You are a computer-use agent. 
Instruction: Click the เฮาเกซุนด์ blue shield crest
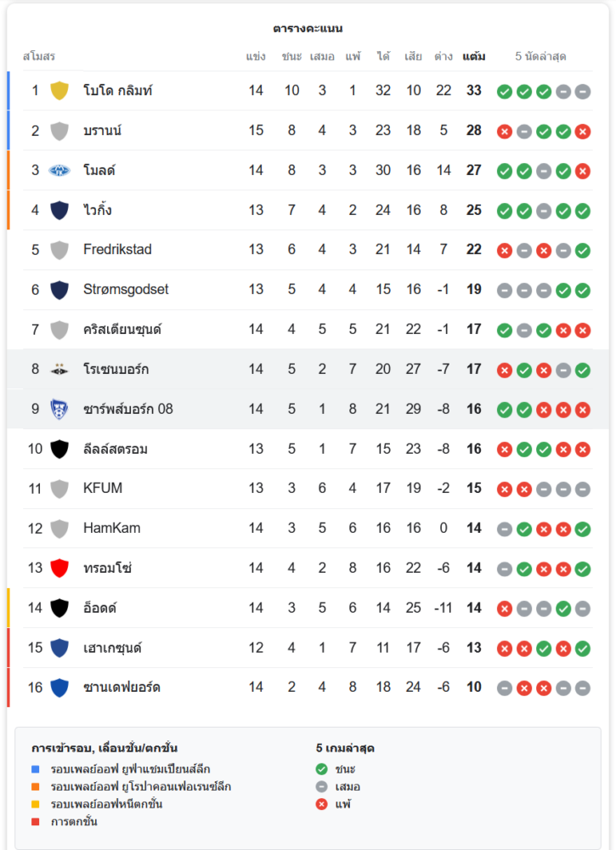[x=59, y=648]
